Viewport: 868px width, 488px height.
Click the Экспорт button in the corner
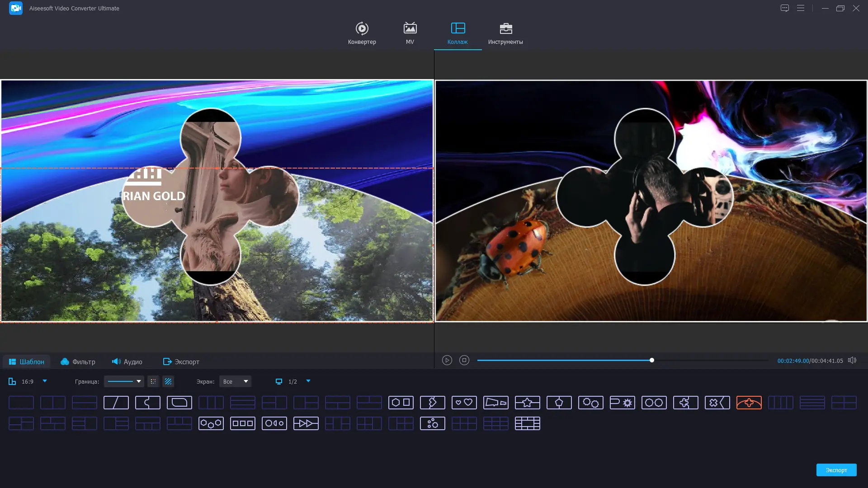coord(836,470)
